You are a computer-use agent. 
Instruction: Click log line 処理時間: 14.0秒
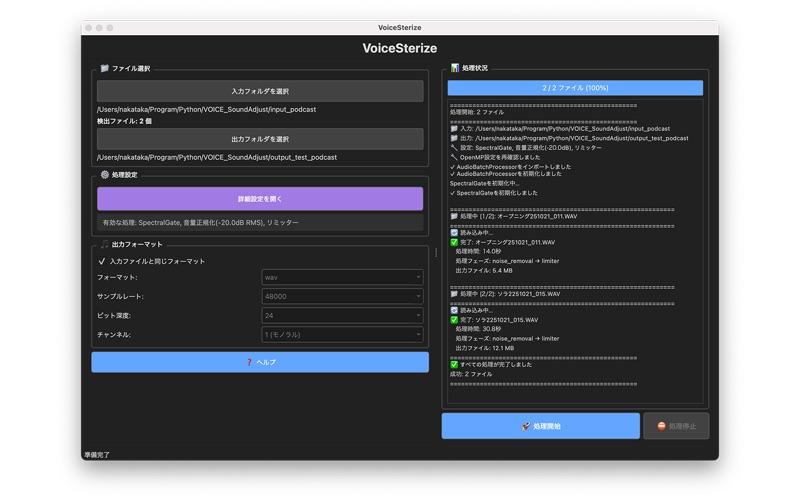coord(478,252)
